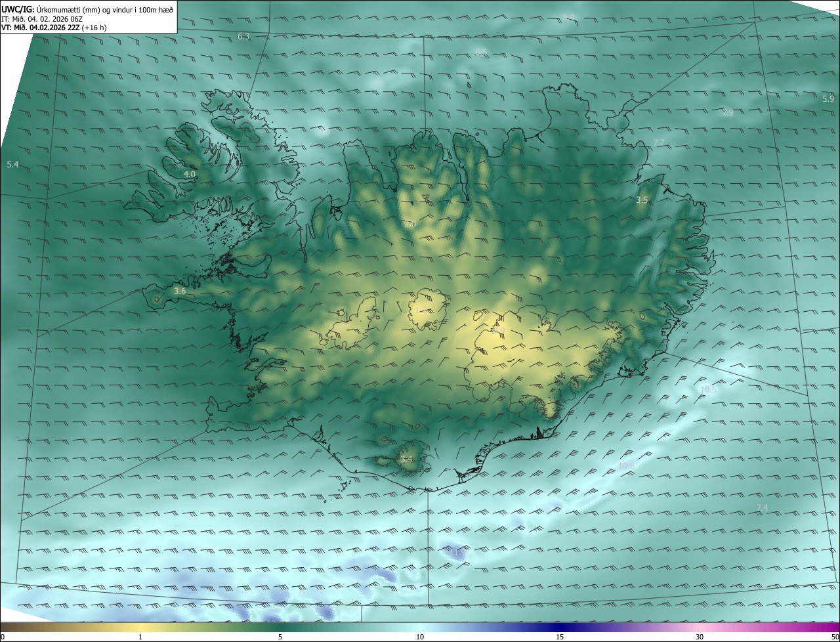Click the 7.7 value label off the northeast coast
This screenshot has height=642, width=840.
[x=659, y=143]
